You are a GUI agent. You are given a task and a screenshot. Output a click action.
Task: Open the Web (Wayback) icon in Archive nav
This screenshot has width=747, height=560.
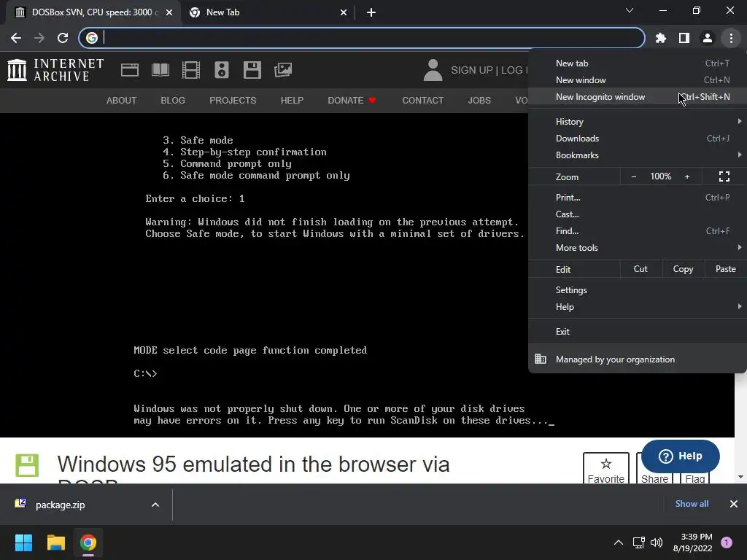[x=130, y=70]
